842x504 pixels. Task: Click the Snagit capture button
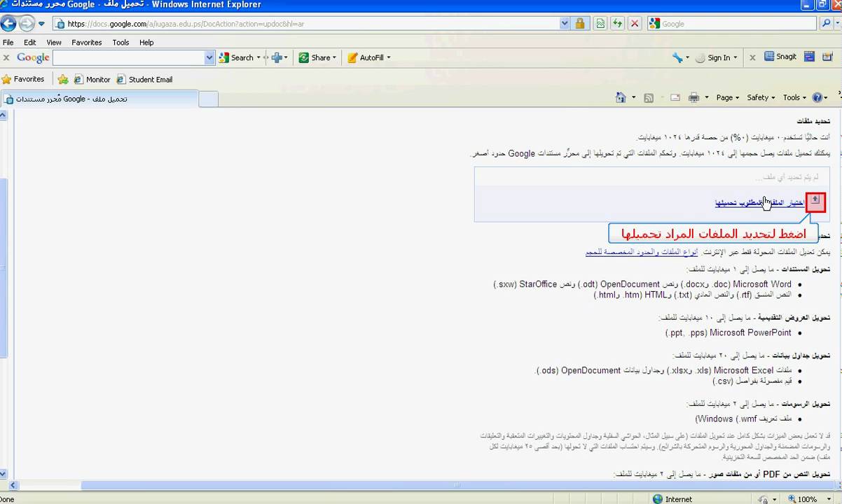point(780,57)
